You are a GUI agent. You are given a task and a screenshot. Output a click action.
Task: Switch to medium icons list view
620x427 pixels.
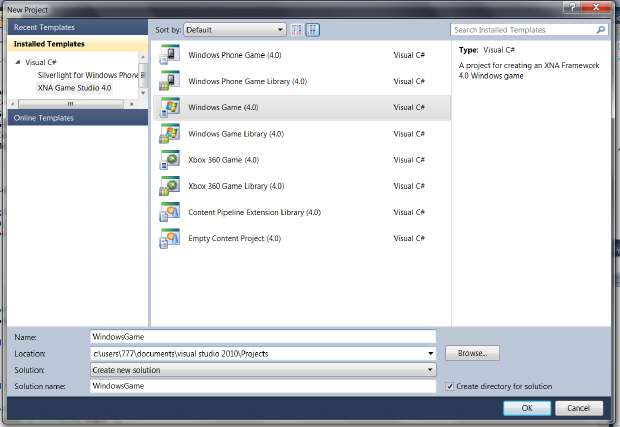coord(312,30)
